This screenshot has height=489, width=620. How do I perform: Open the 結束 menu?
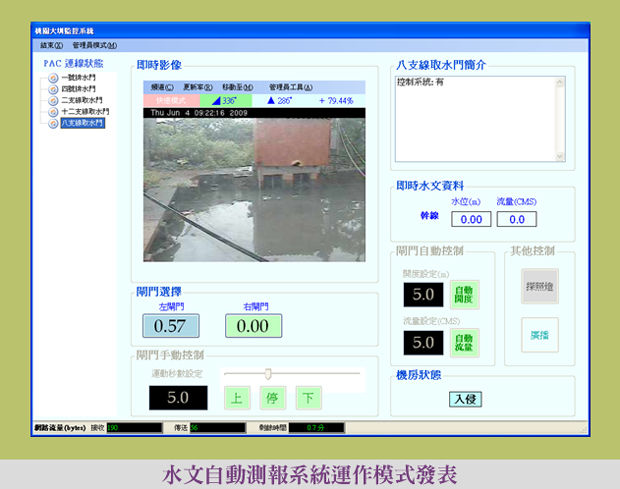point(51,46)
